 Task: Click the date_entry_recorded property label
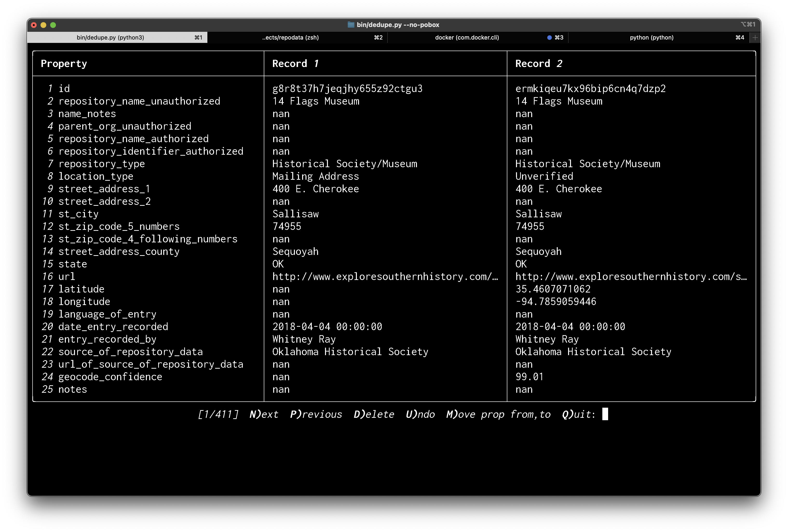click(x=113, y=327)
